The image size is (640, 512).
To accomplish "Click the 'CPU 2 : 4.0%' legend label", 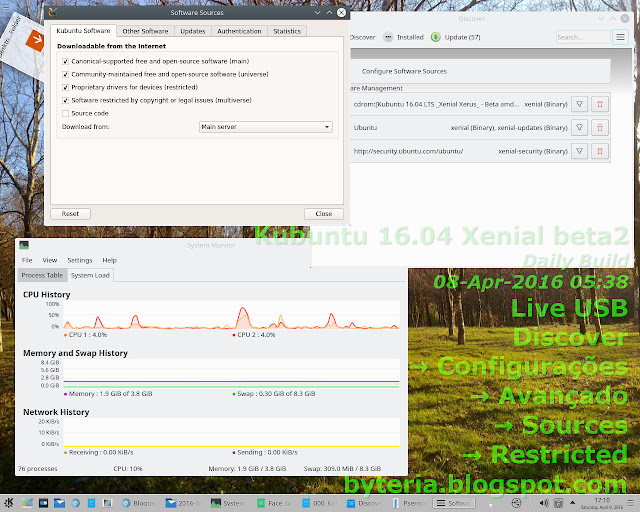I will 254,335.
